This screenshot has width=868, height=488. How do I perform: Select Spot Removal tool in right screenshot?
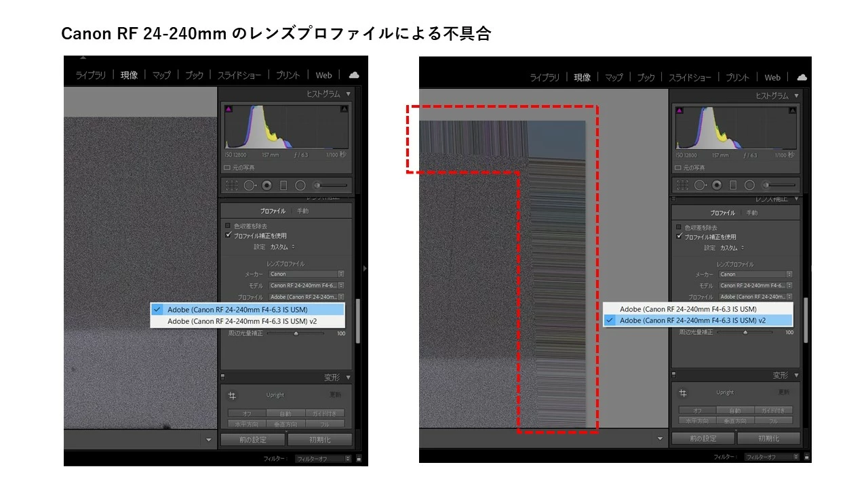(x=701, y=185)
